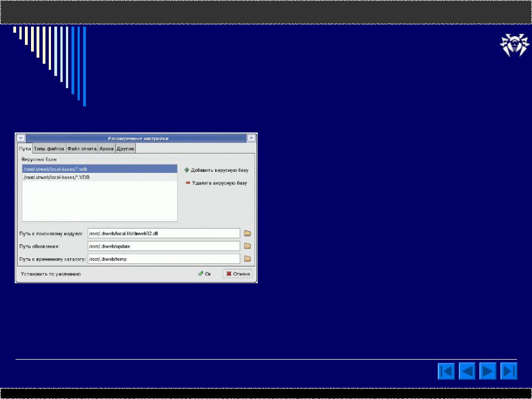
Task: Go to the first slide
Action: 446,371
